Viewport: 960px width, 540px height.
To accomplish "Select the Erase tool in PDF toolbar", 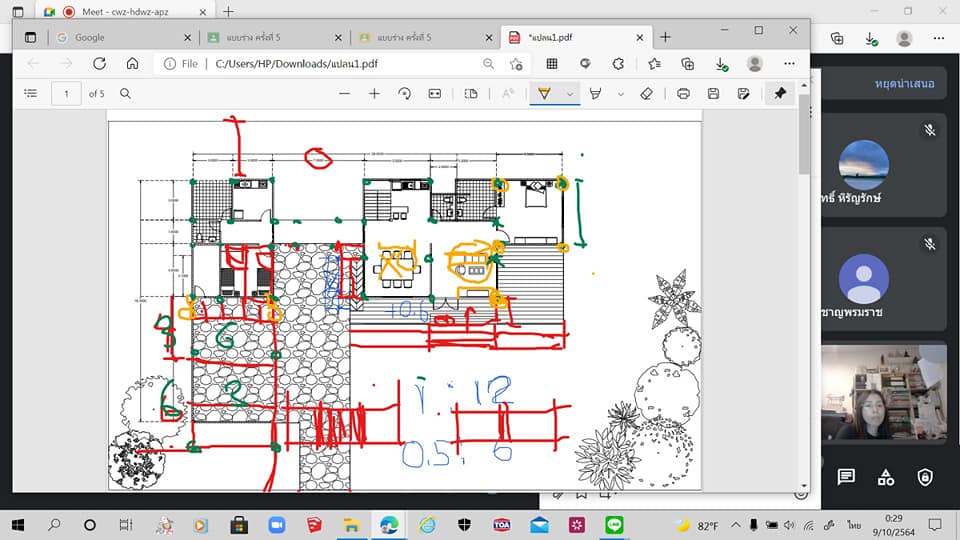I will coord(646,93).
